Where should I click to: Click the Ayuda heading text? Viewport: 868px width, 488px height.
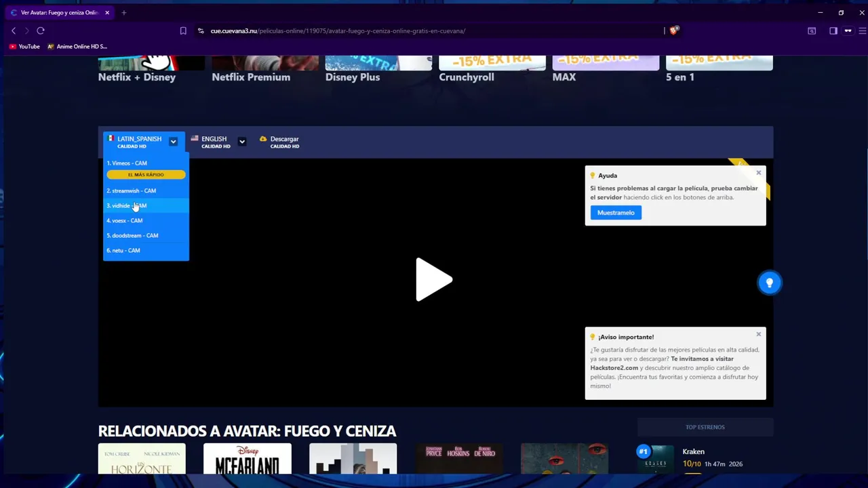click(608, 176)
